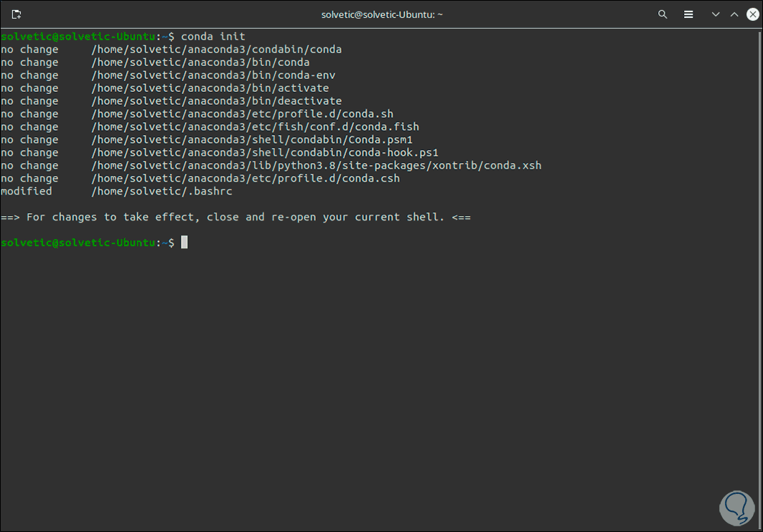Click the bin/conda-env path text

pyautogui.click(x=213, y=75)
